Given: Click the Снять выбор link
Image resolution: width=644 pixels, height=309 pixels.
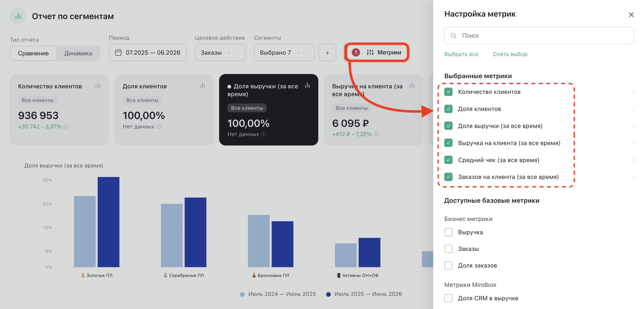Looking at the screenshot, I should 510,54.
